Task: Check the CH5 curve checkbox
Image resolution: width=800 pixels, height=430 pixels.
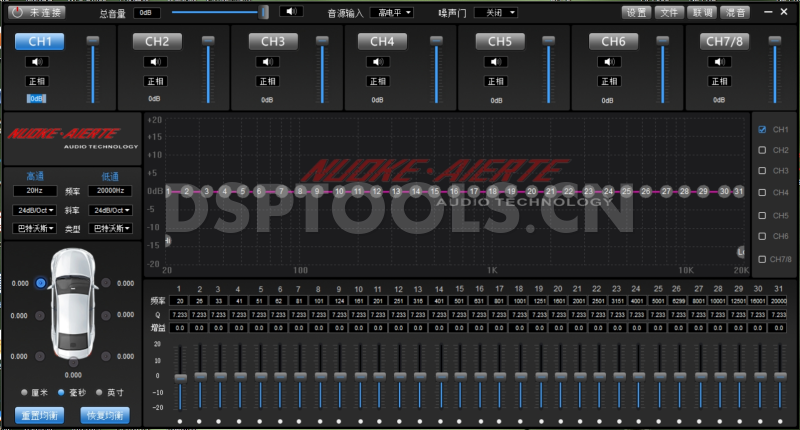Action: tap(762, 215)
